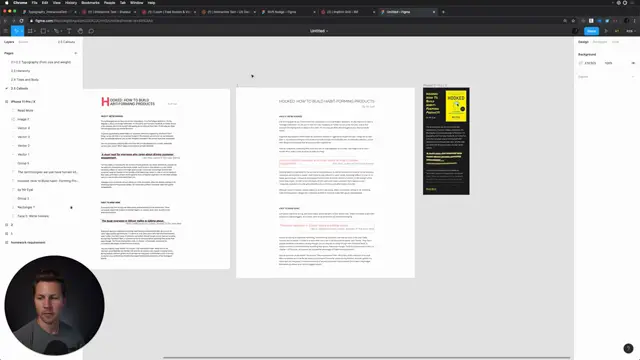The height and width of the screenshot is (360, 640).
Task: Edit the background opacity 100% field
Action: click(609, 63)
